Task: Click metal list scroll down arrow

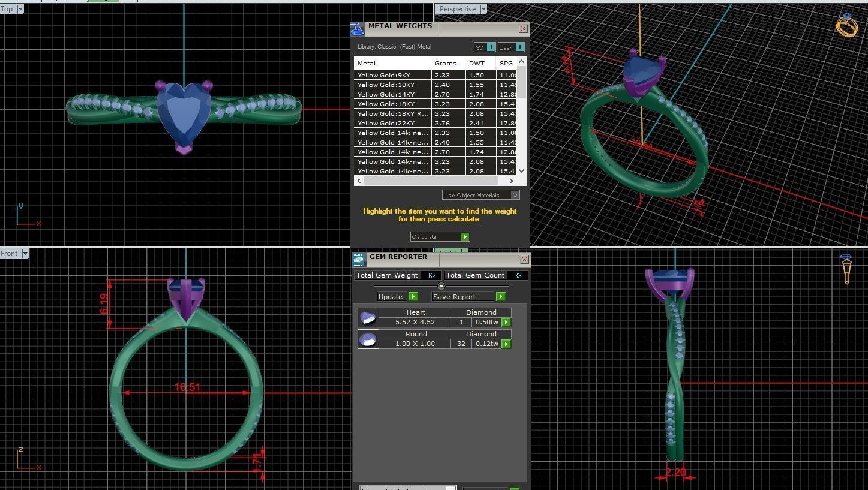Action: pos(521,171)
